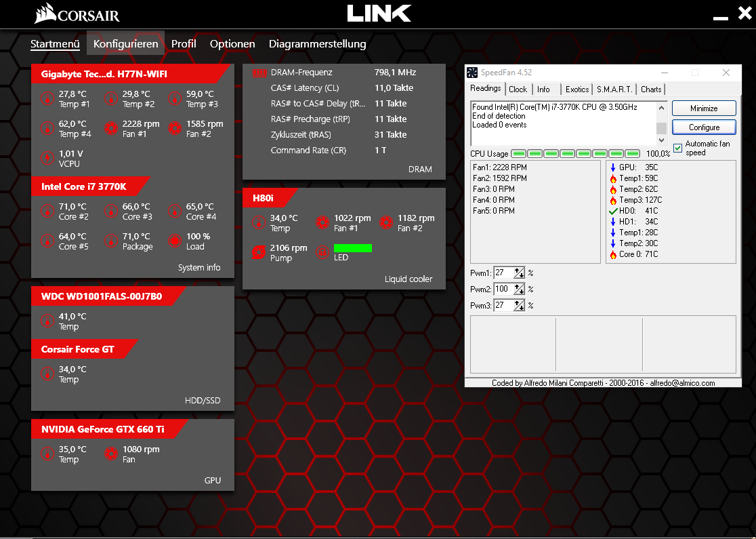Click thermometer icon beside Temp #4 62,0 °C

click(x=47, y=129)
